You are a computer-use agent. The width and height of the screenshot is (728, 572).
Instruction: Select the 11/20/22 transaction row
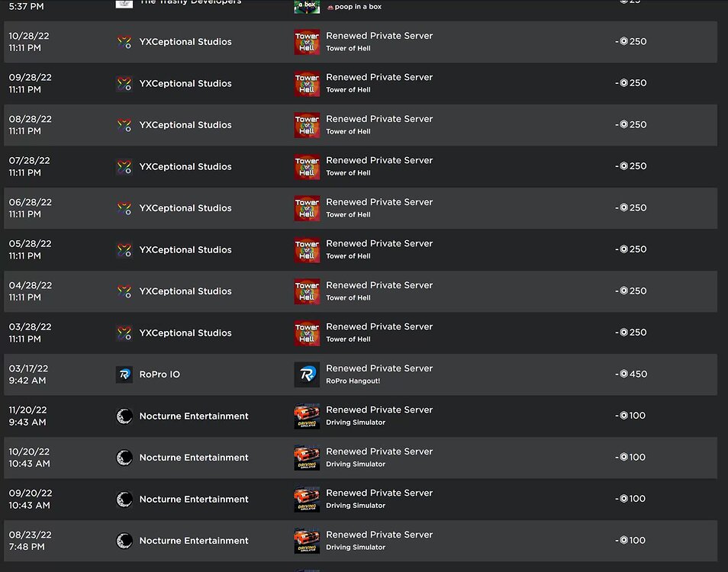pyautogui.click(x=364, y=416)
